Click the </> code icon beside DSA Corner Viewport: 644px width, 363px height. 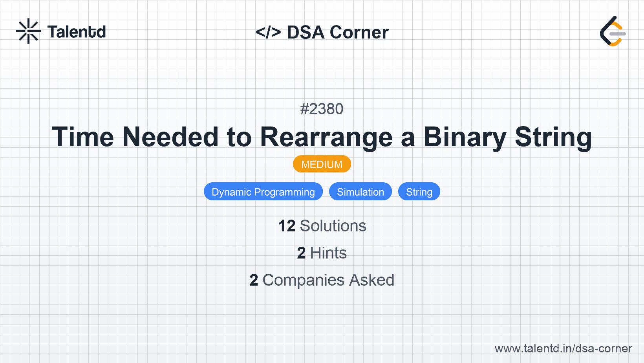click(x=269, y=32)
